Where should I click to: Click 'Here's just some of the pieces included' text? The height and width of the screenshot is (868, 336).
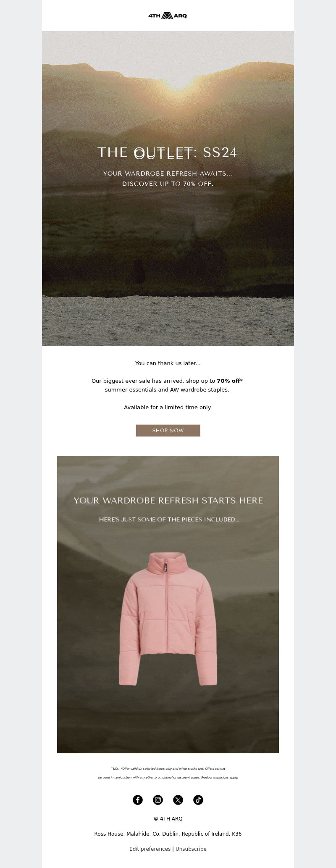click(169, 519)
